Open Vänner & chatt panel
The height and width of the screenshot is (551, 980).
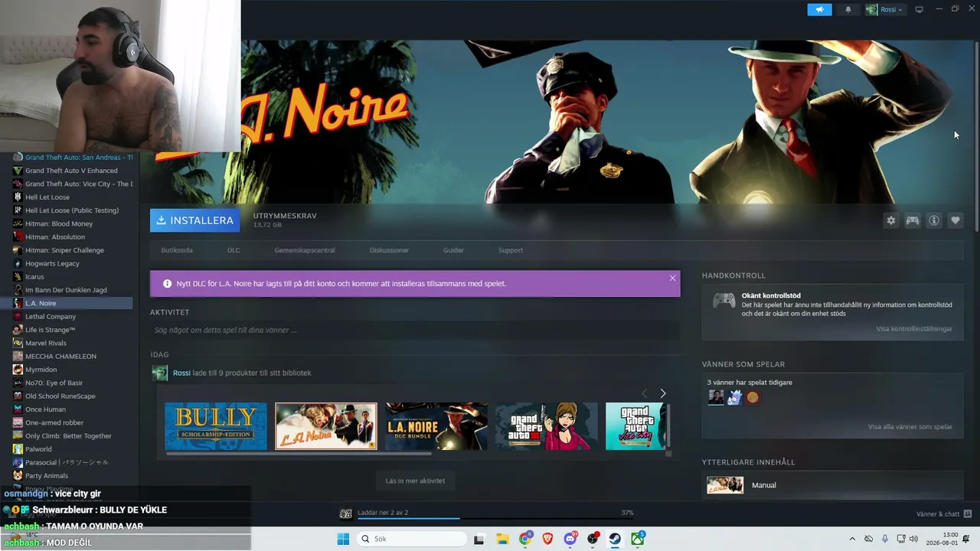[x=944, y=514]
